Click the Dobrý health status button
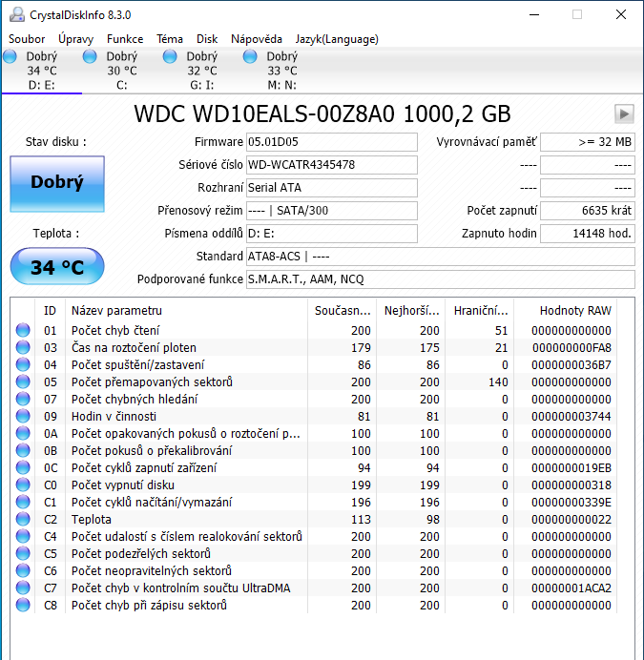The width and height of the screenshot is (644, 660). 57,183
